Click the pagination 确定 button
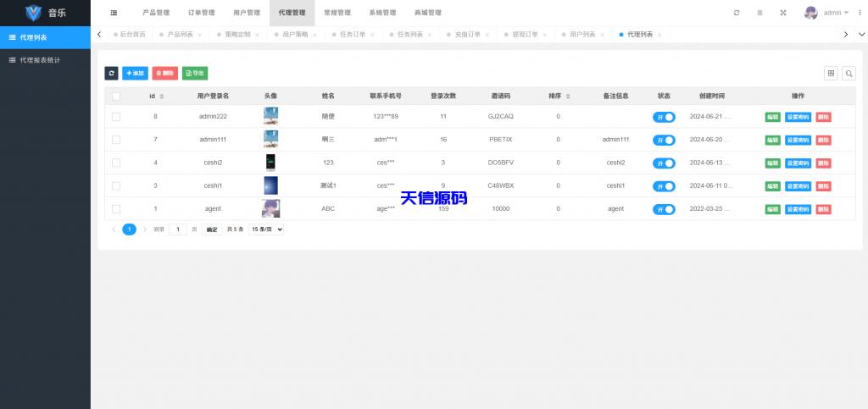The height and width of the screenshot is (409, 868). point(212,229)
